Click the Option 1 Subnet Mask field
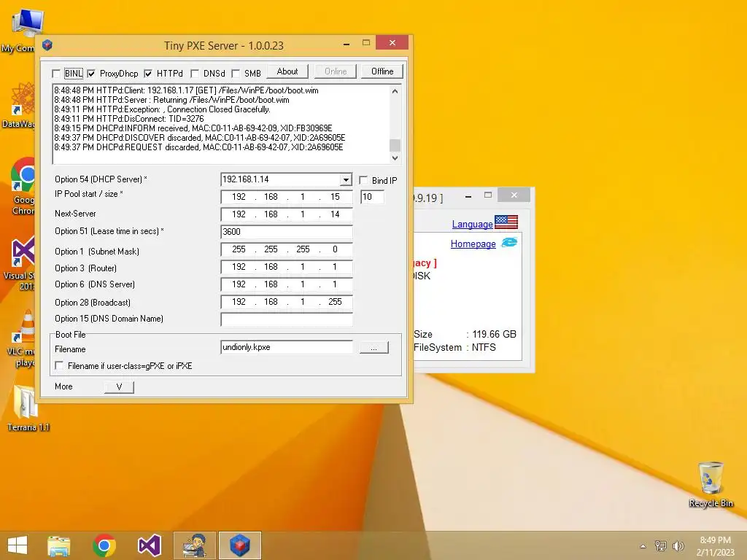Viewport: 747px width, 560px height. point(287,249)
